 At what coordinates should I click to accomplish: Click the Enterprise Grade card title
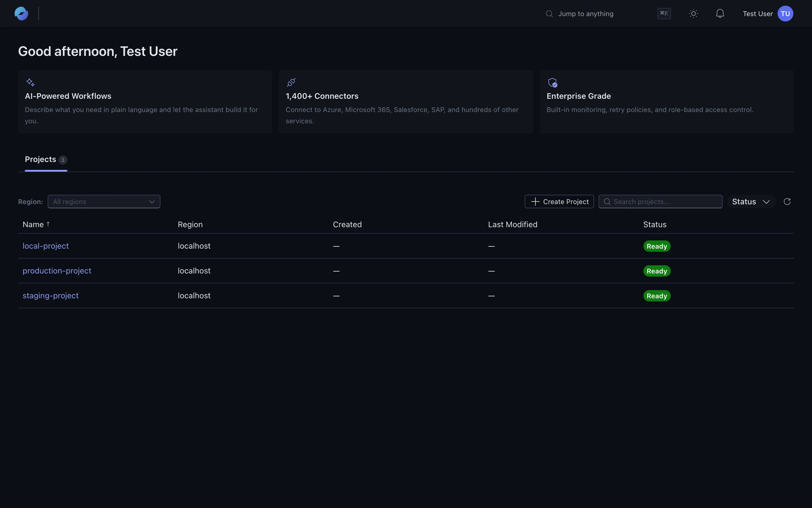click(x=579, y=96)
